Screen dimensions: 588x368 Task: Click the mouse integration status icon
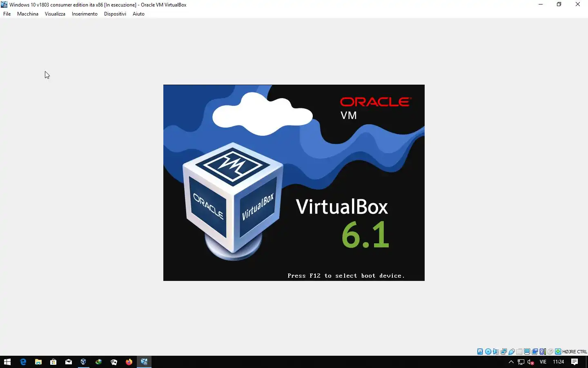coord(550,352)
